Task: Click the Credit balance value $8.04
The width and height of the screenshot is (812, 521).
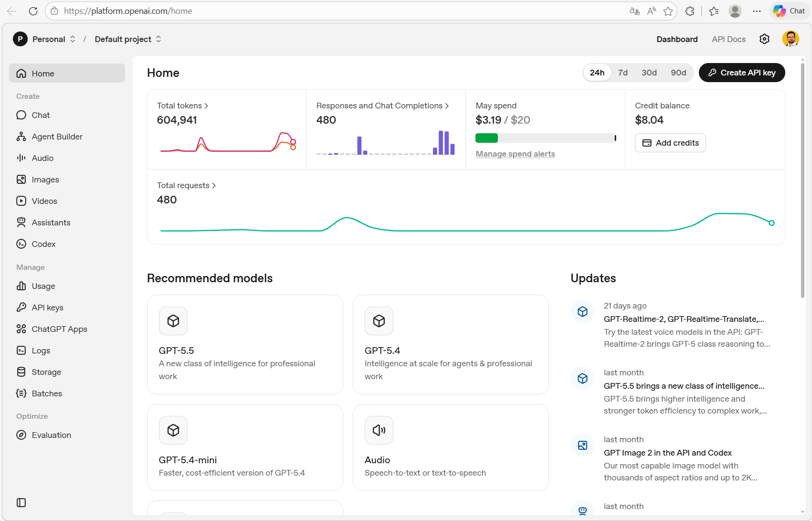Action: [x=649, y=120]
